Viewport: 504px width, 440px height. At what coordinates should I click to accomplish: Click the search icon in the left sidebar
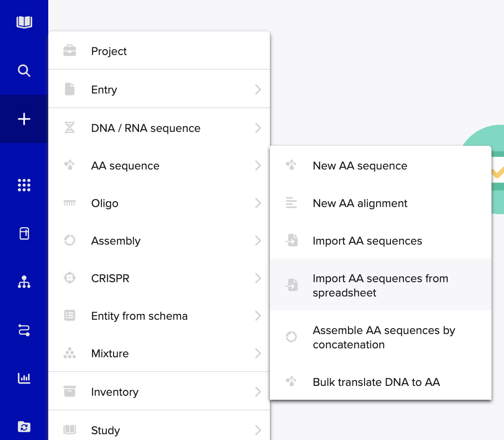(24, 71)
